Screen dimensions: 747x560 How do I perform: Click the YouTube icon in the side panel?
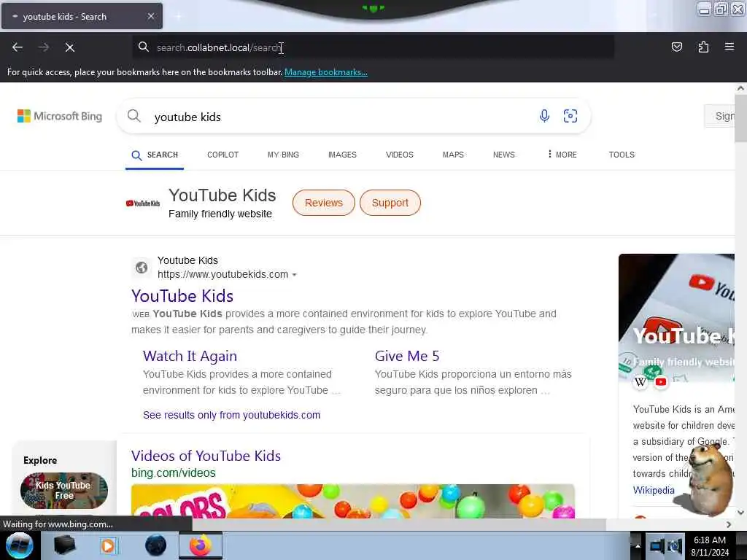tap(661, 382)
